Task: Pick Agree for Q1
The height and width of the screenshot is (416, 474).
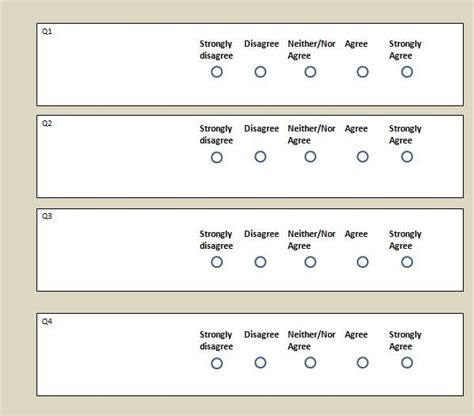Action: (363, 72)
